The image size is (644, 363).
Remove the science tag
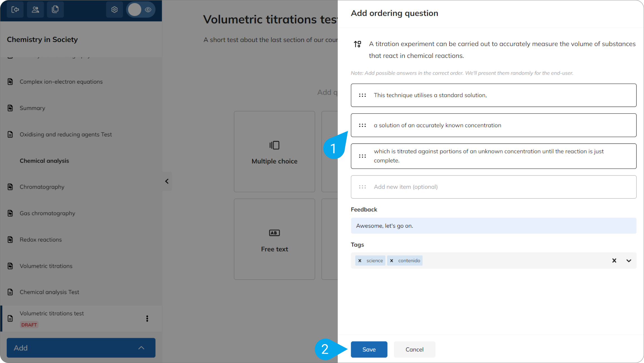[x=360, y=261]
